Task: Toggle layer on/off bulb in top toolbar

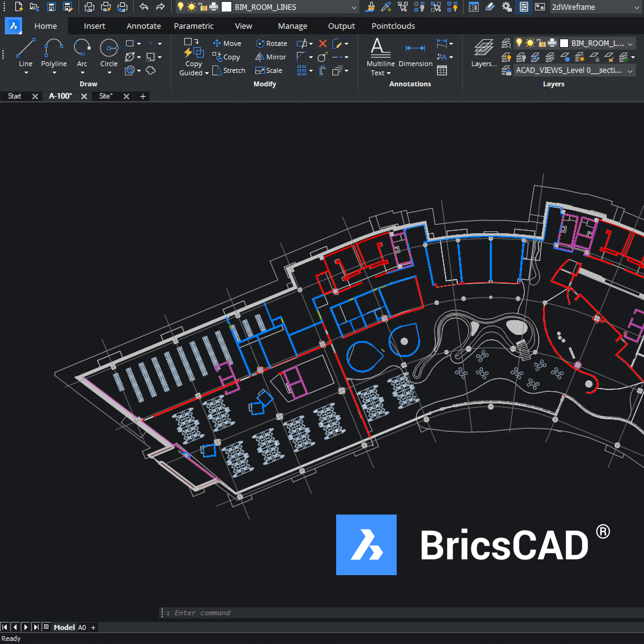Action: pos(180,7)
